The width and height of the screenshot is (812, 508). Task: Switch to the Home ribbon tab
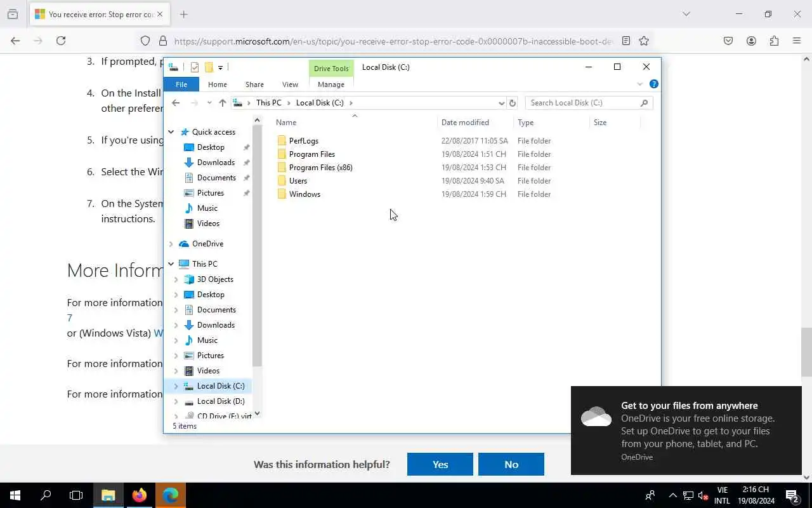point(217,84)
